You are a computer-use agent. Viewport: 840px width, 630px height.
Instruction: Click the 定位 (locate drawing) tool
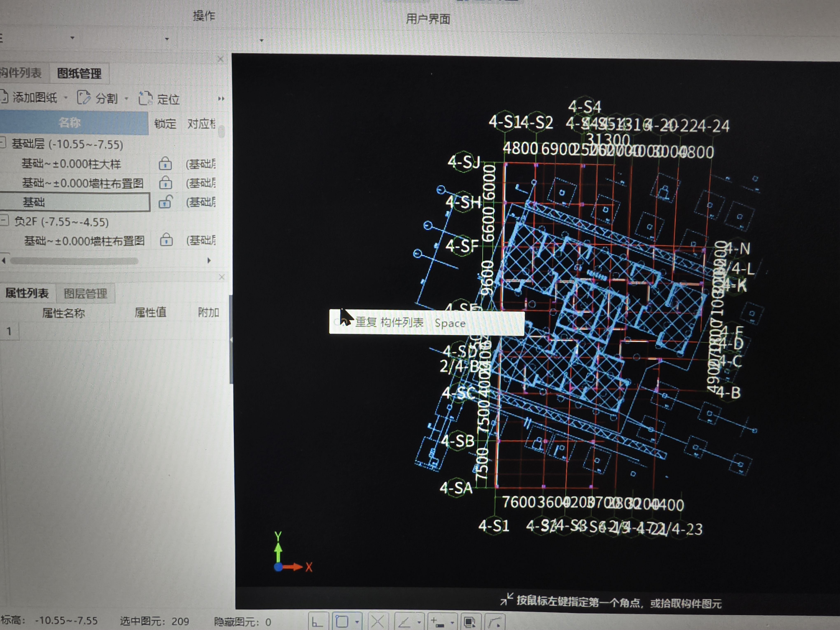click(x=159, y=99)
